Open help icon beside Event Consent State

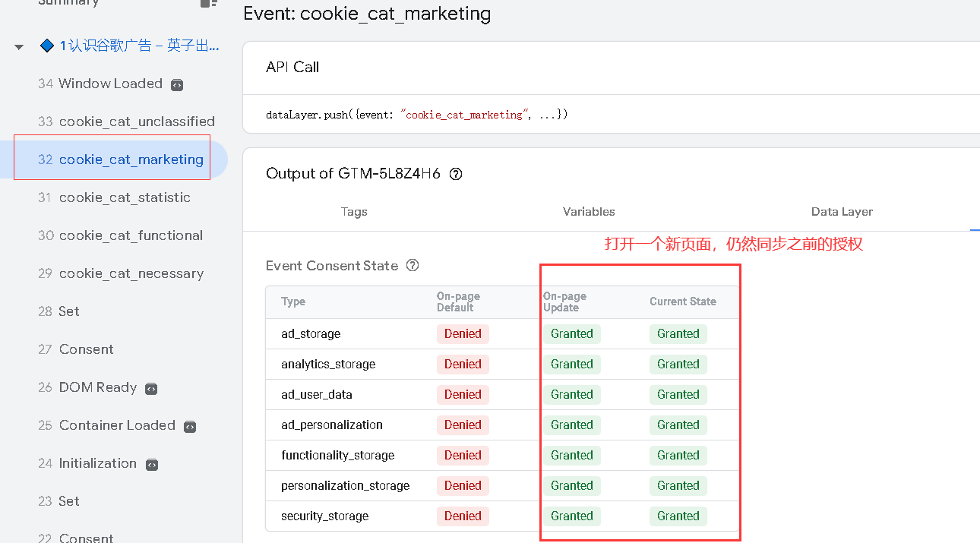pyautogui.click(x=413, y=266)
